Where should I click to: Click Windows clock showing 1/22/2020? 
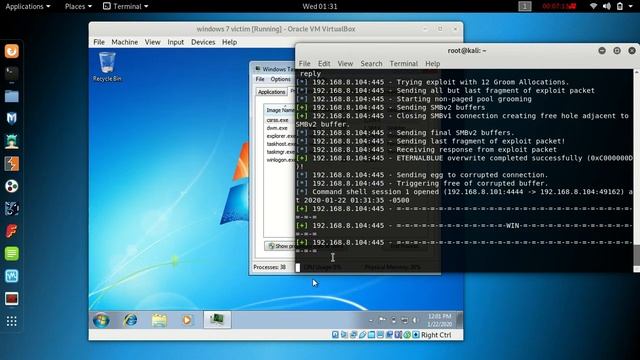click(439, 320)
